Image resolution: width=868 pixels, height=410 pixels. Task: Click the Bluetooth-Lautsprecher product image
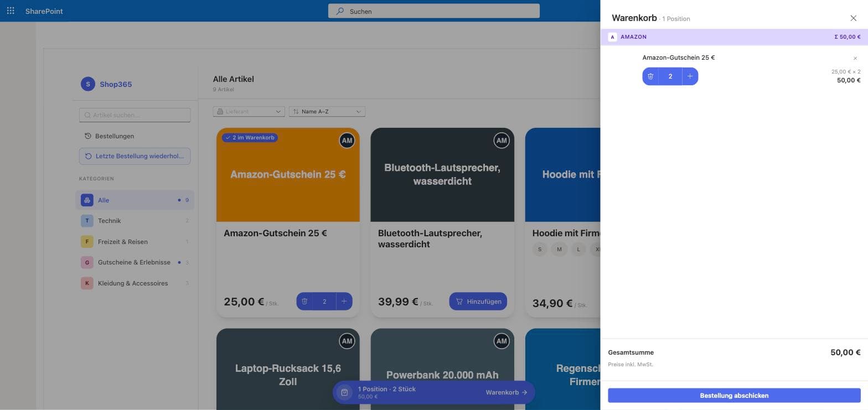pyautogui.click(x=442, y=175)
